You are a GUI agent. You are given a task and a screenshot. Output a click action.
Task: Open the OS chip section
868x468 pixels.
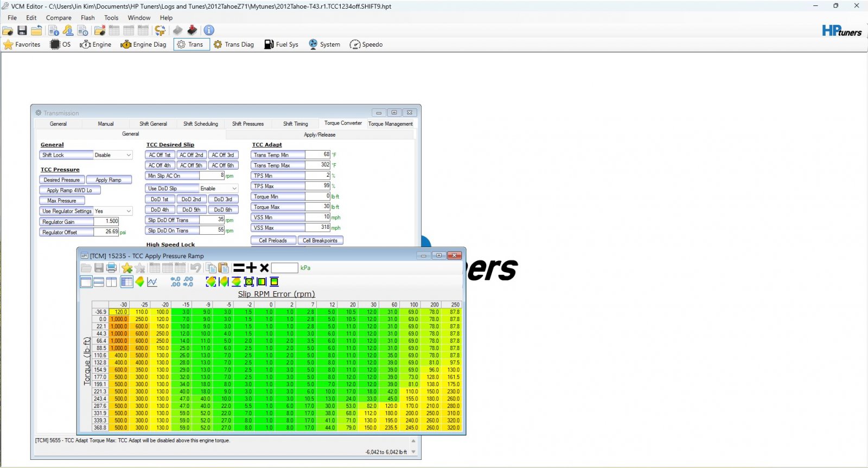click(x=60, y=44)
